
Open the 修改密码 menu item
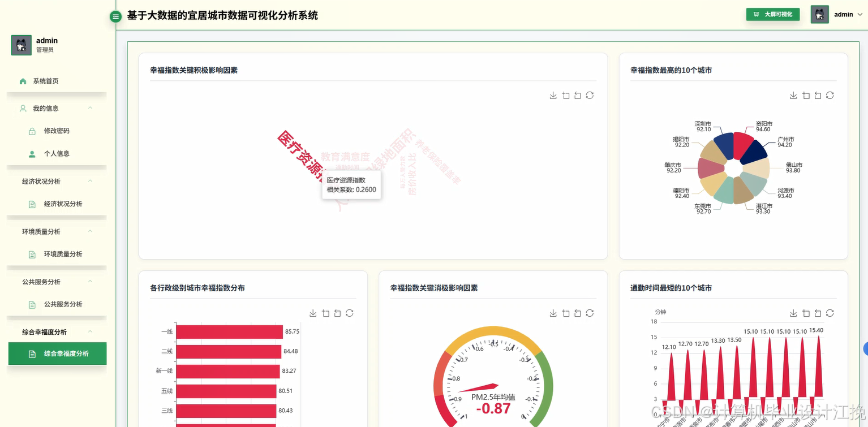[57, 131]
